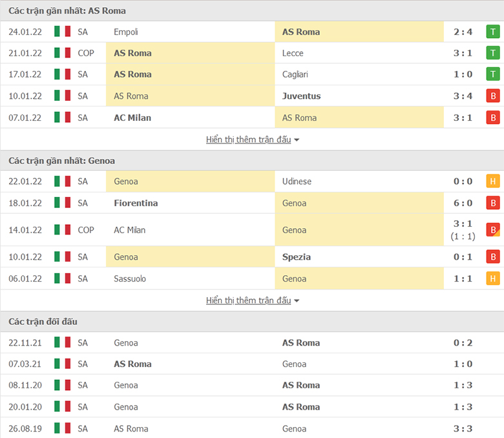This screenshot has width=504, height=438.
Task: Click dropdown arrow beside first 'Hiển thị thêm trận đấu'
Action: (297, 140)
